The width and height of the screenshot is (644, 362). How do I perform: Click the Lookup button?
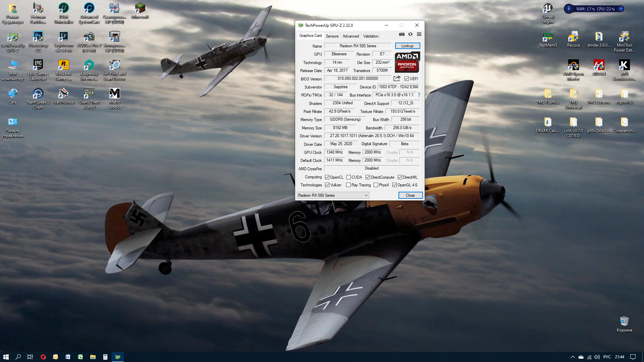407,46
